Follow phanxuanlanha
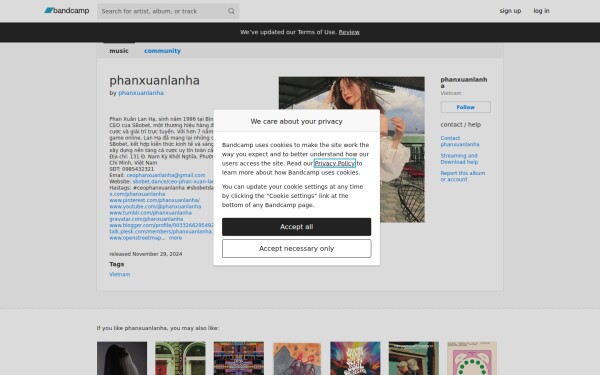The image size is (600, 375). (x=465, y=107)
